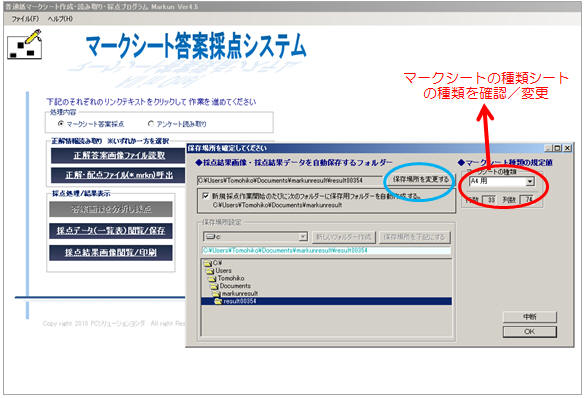585x398 pixels.
Task: Click the Tomohiko folder icon
Action: pos(212,278)
